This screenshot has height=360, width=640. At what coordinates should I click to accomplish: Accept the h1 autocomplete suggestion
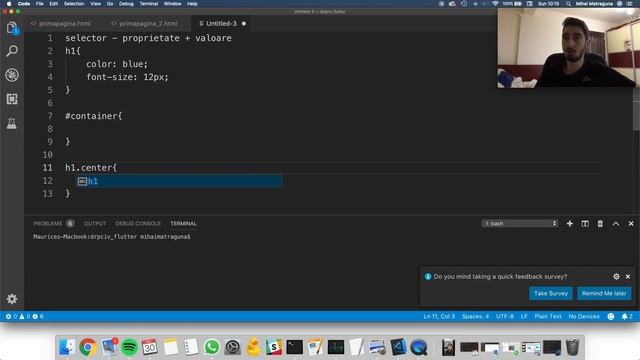point(180,181)
